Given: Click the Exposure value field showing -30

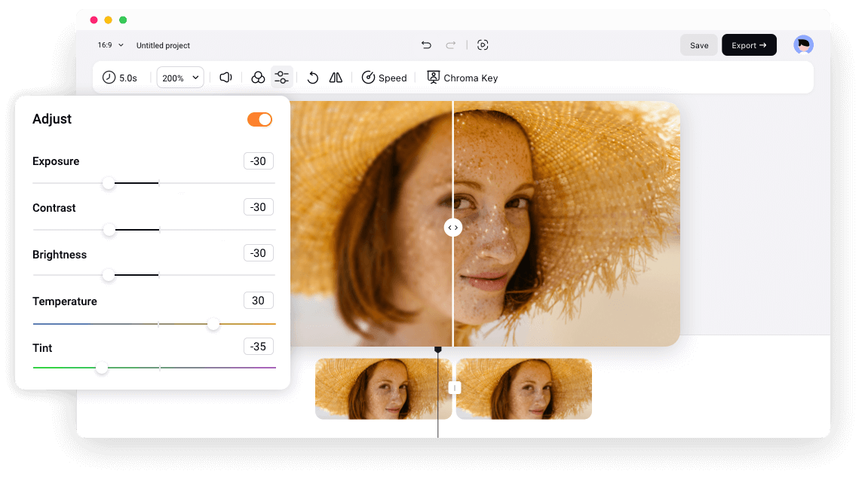Looking at the screenshot, I should 259,160.
